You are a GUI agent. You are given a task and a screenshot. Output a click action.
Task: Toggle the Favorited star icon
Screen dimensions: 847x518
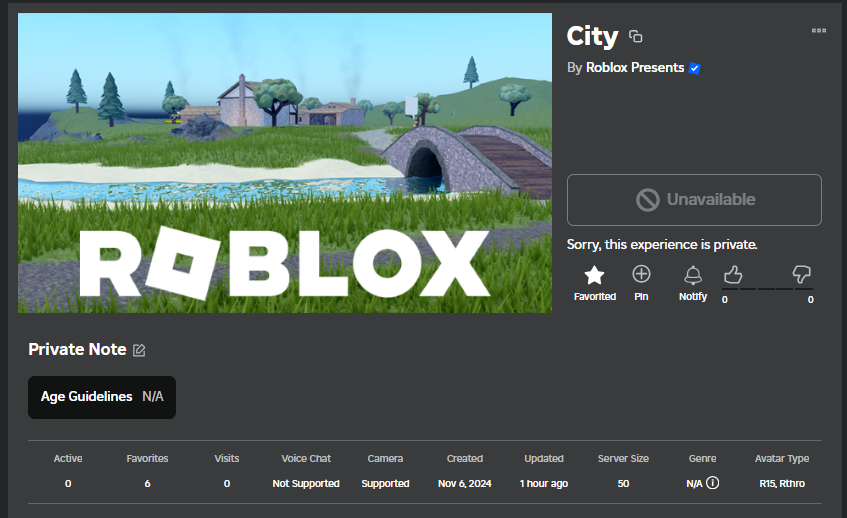pos(594,275)
